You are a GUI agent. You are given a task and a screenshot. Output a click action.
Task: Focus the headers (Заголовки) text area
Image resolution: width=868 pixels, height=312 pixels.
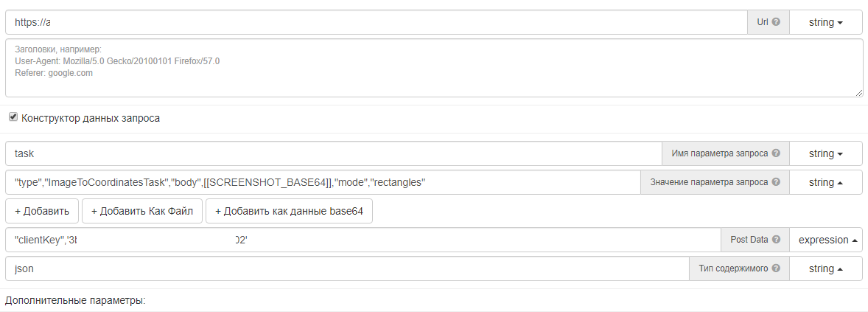coord(433,68)
